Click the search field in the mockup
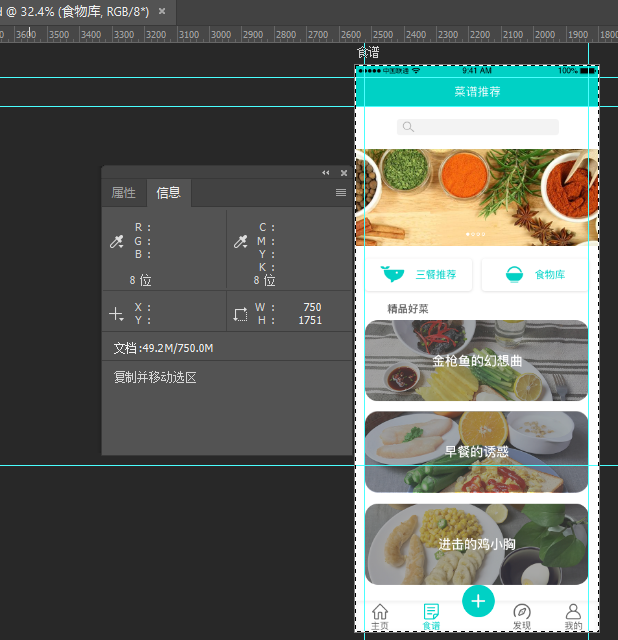Screen dimensions: 618x640 pyautogui.click(x=478, y=127)
